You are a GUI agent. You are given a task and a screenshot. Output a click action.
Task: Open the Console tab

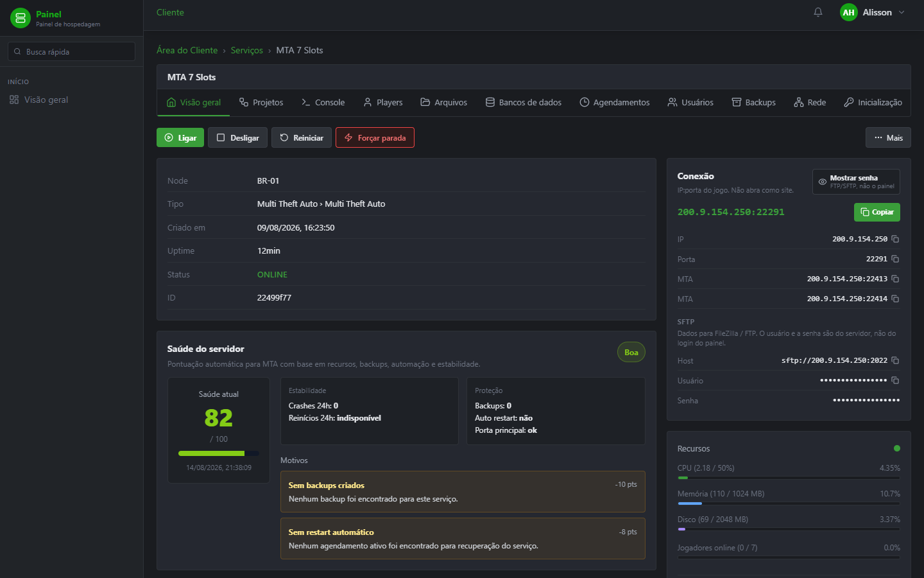[323, 102]
